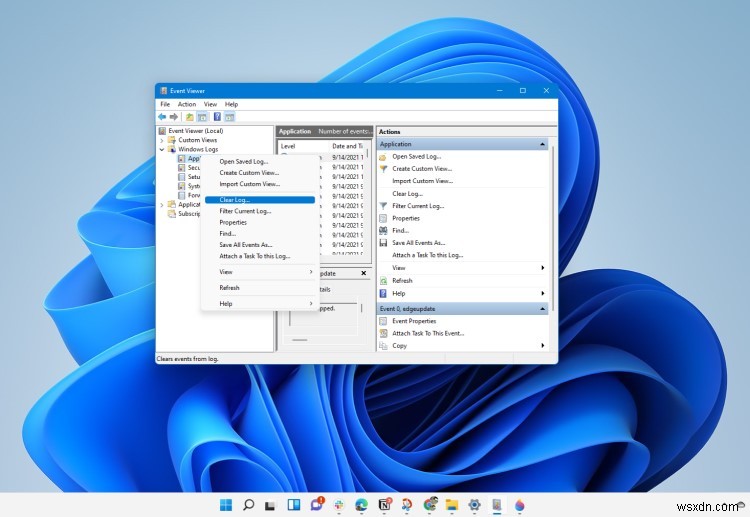Screen dimensions: 750x517
Task: Click the Find binoculars icon in Actions
Action: (383, 231)
